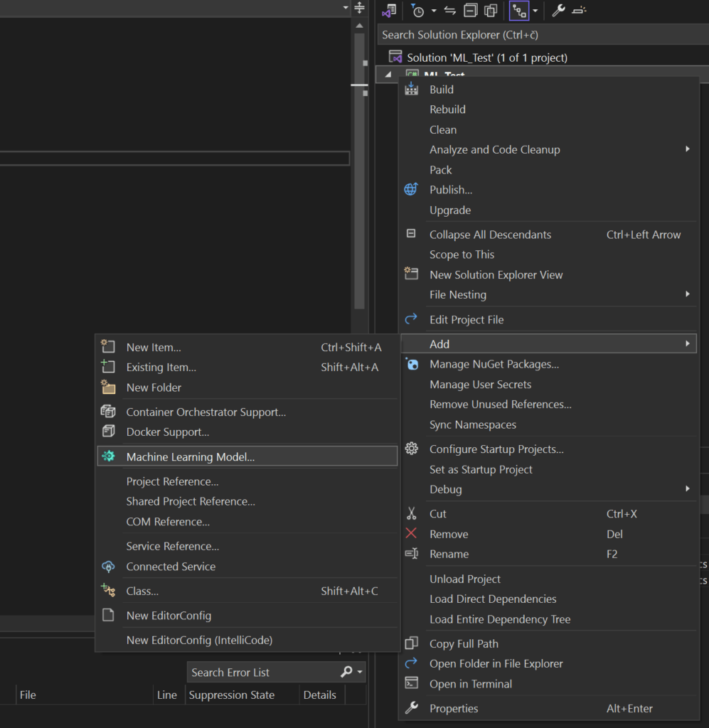The width and height of the screenshot is (709, 728).
Task: Click the Pending Changes Filter clock icon
Action: (417, 11)
